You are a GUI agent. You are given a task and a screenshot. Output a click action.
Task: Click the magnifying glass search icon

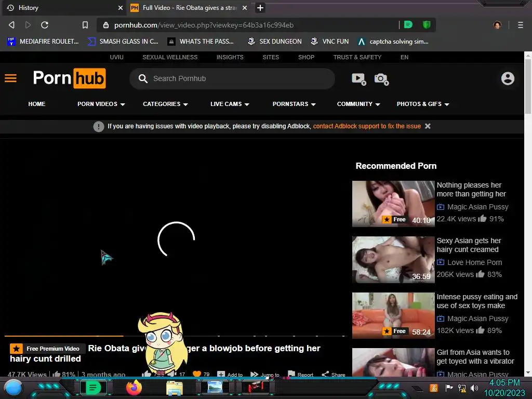point(143,79)
